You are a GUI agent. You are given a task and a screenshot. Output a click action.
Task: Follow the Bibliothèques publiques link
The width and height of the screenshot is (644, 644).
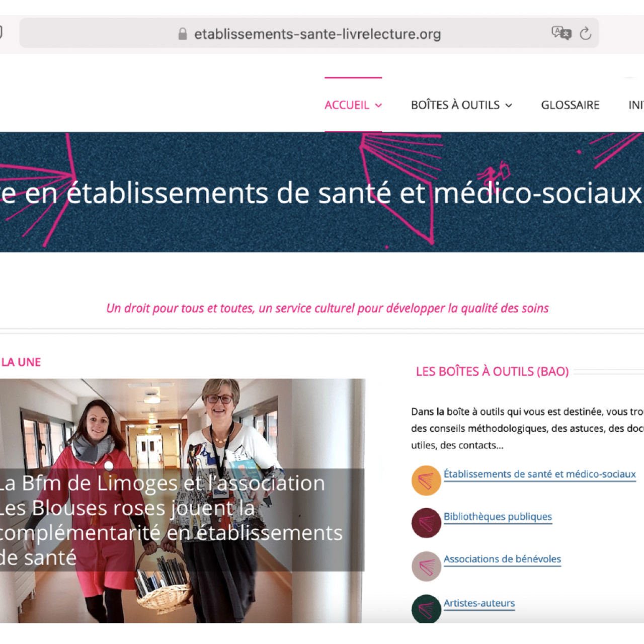pyautogui.click(x=498, y=517)
